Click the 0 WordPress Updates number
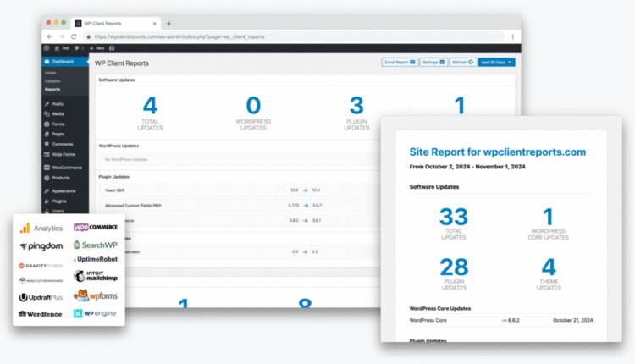 (253, 106)
